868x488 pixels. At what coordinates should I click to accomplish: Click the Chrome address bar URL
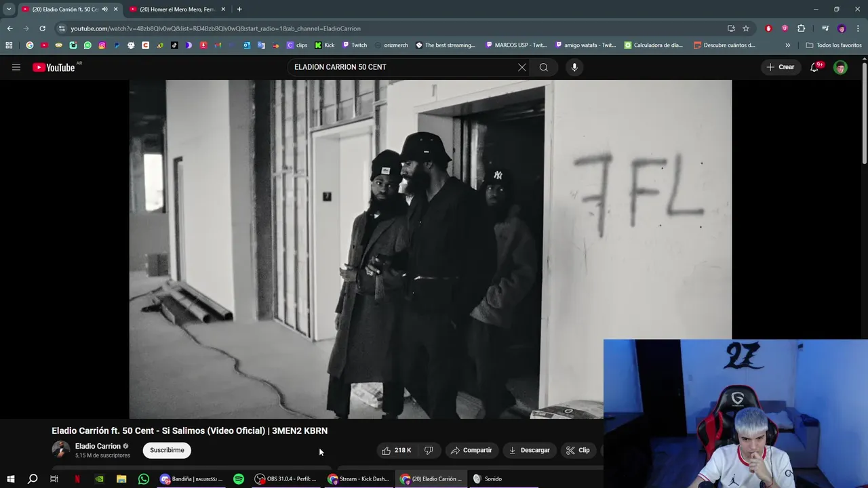(x=216, y=28)
